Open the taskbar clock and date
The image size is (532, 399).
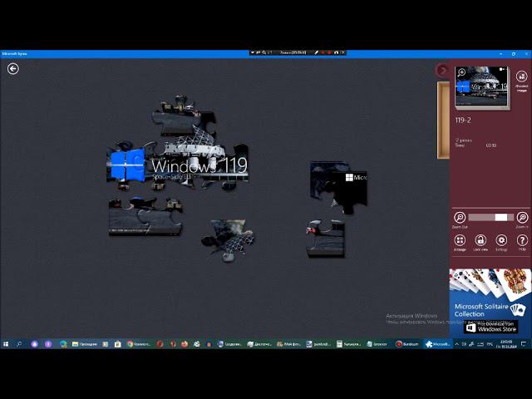click(x=506, y=344)
